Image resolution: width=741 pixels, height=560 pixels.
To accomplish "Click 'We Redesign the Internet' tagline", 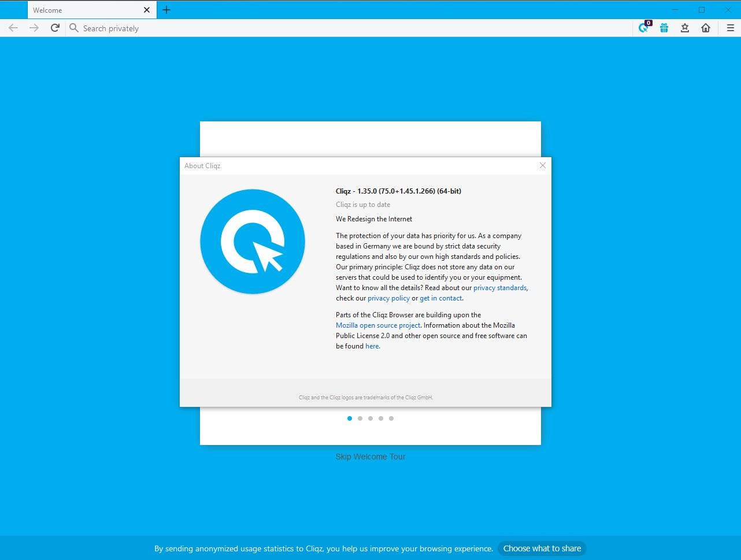I will pos(374,219).
